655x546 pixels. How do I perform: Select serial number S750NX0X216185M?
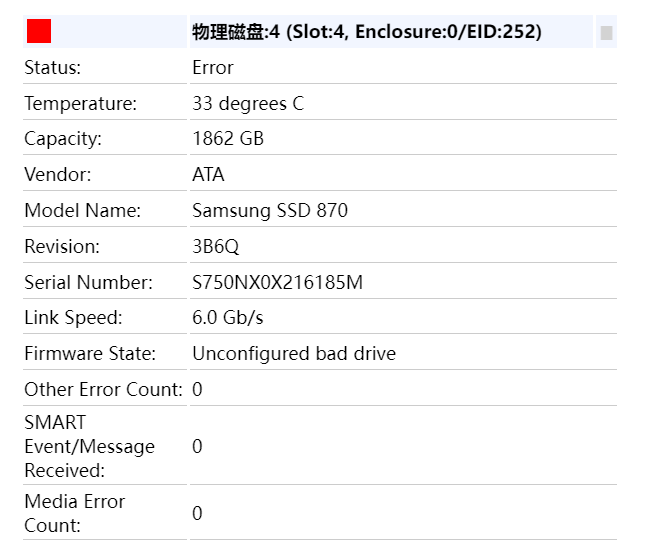pyautogui.click(x=277, y=282)
